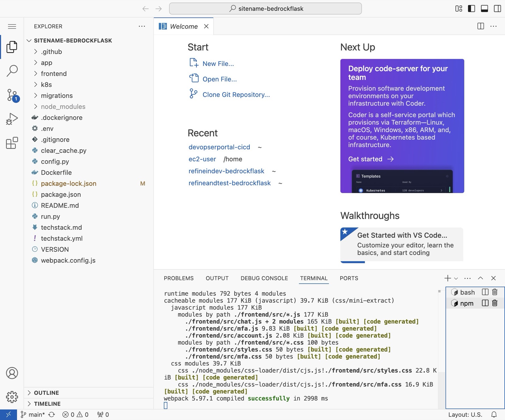The height and width of the screenshot is (420, 505).
Task: Toggle the bottom Panel visibility
Action: coord(484,9)
